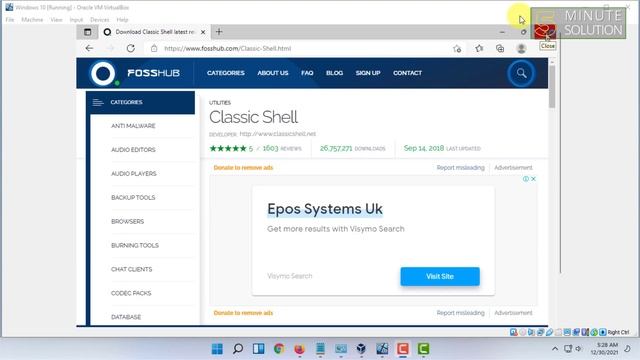The height and width of the screenshot is (360, 640).
Task: Click the FossHub logo
Action: tap(136, 73)
